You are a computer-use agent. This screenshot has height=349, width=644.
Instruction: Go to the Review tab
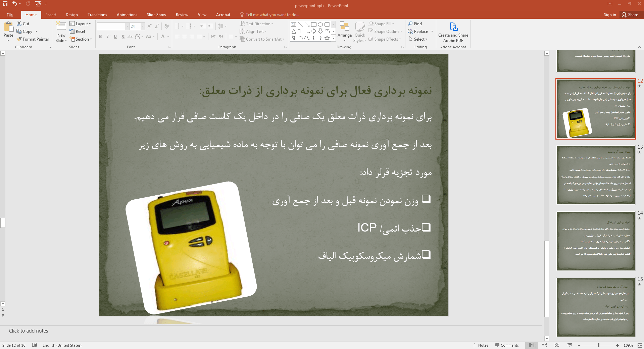click(182, 15)
